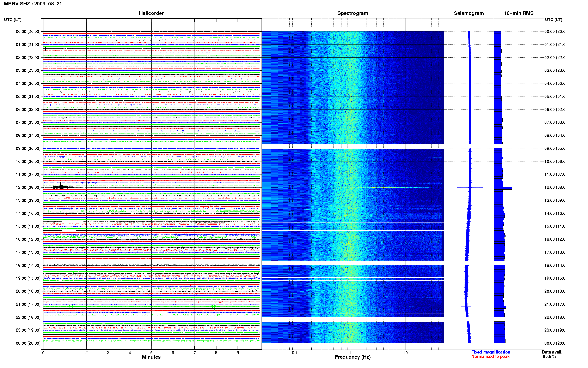
Task: Click the 'Data avail.' label
Action: [552, 352]
